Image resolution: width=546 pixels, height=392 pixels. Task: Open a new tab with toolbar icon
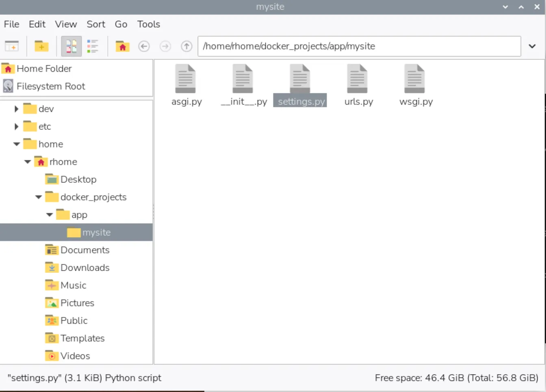pos(12,46)
